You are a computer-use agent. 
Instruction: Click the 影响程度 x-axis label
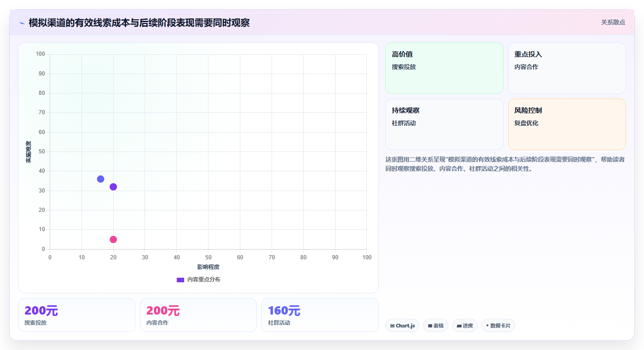pyautogui.click(x=208, y=267)
